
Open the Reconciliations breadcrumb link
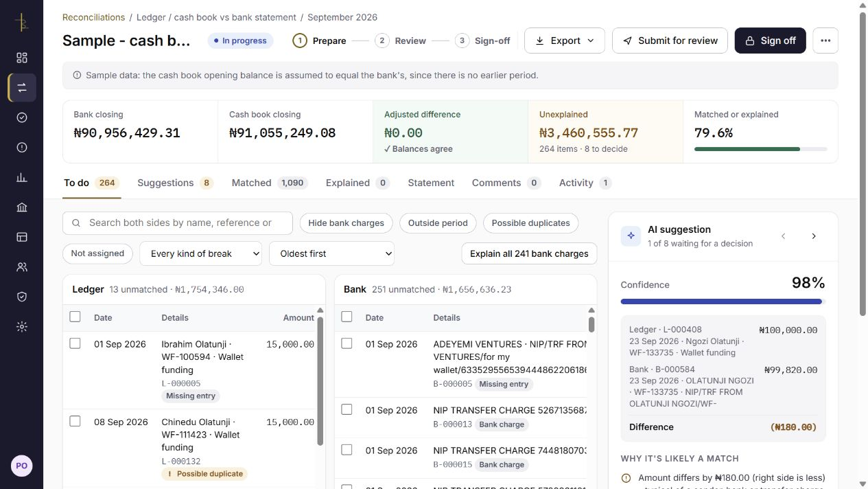[x=93, y=17]
